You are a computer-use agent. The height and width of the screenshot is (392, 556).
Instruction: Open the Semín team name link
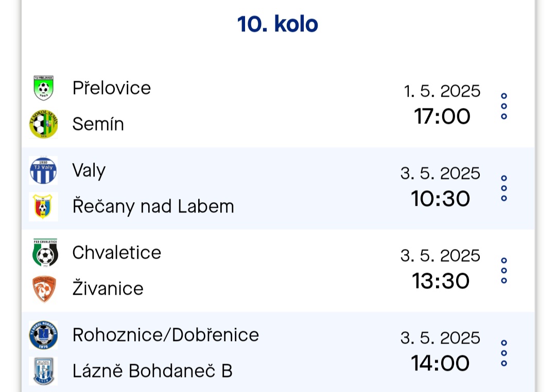coord(98,124)
